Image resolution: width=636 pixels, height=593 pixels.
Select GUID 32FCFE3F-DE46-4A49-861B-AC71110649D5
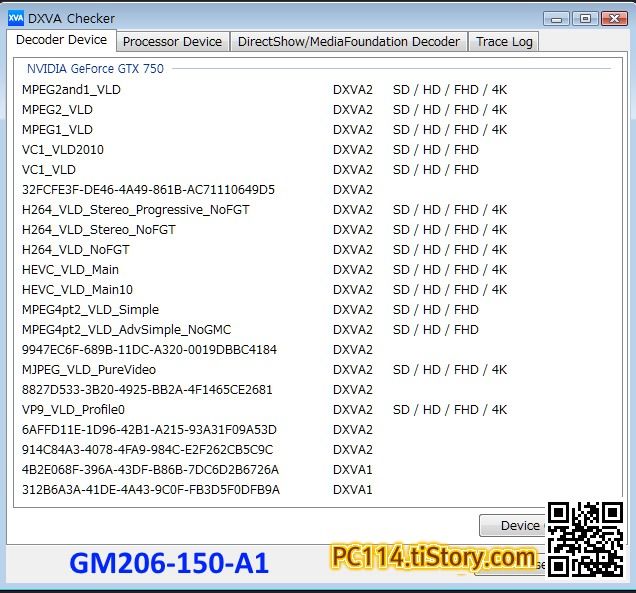(x=197, y=190)
